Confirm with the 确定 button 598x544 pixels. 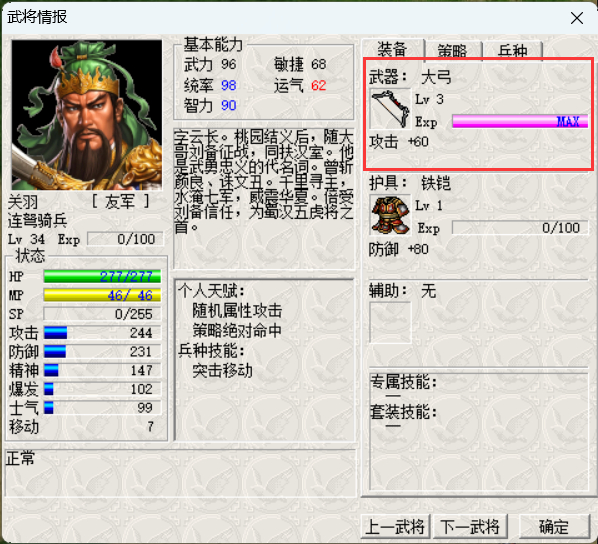[554, 526]
